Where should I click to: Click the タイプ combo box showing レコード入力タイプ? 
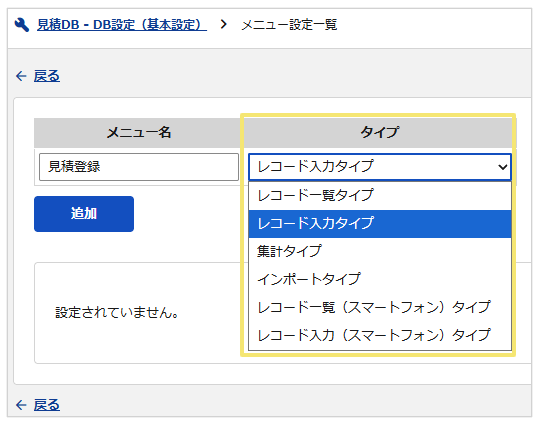[x=380, y=167]
